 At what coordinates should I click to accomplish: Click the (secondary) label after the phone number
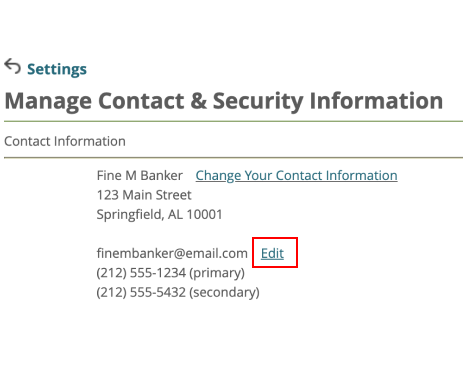click(x=224, y=292)
